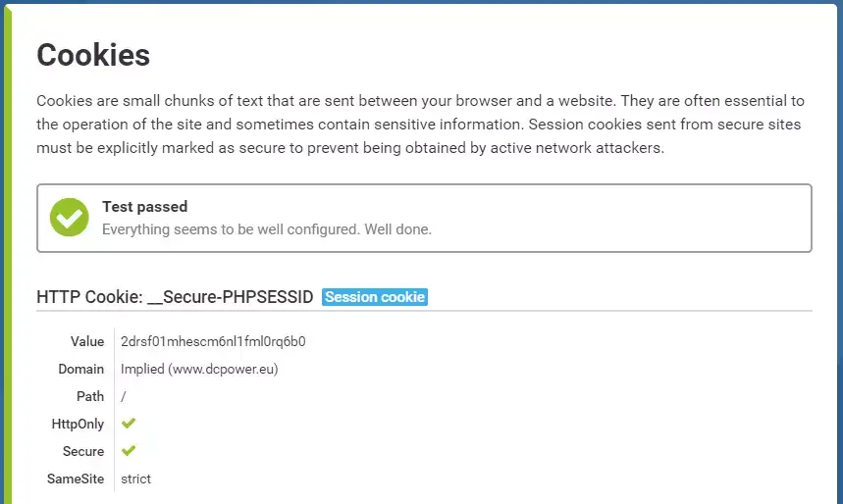
Task: Click the Value row label
Action: (87, 342)
